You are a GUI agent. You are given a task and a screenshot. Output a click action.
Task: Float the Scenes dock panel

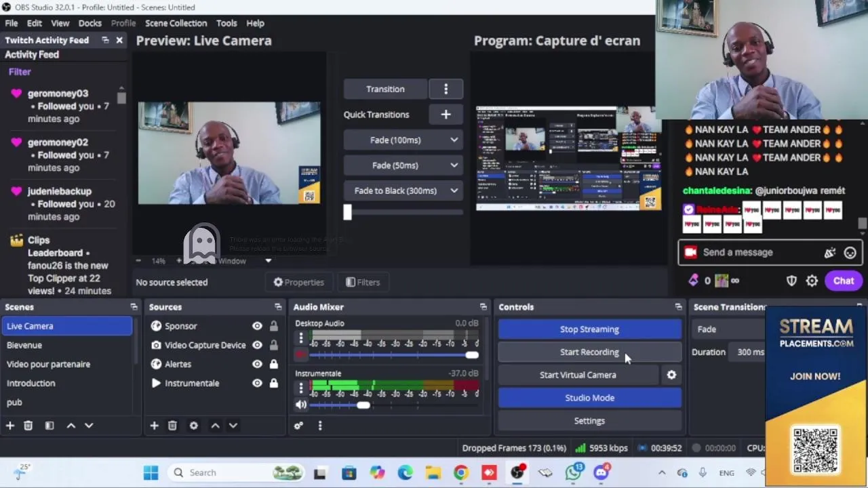(x=134, y=307)
